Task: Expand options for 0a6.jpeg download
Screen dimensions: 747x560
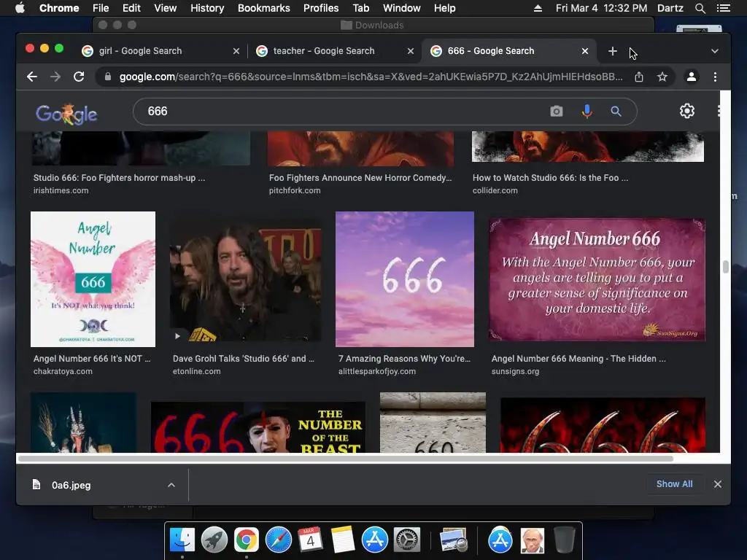Action: [x=171, y=485]
